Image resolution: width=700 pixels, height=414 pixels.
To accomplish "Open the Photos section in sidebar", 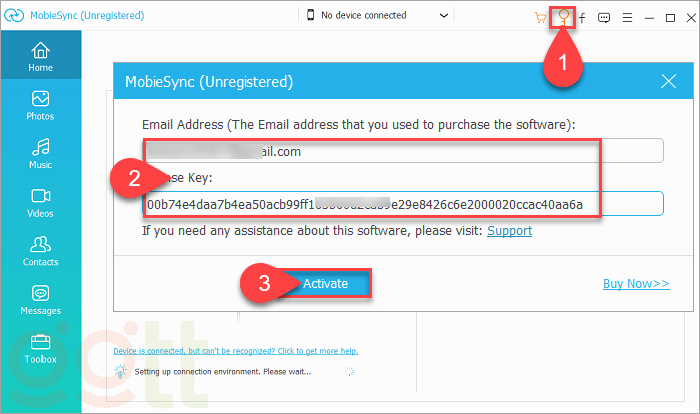I will [x=40, y=105].
